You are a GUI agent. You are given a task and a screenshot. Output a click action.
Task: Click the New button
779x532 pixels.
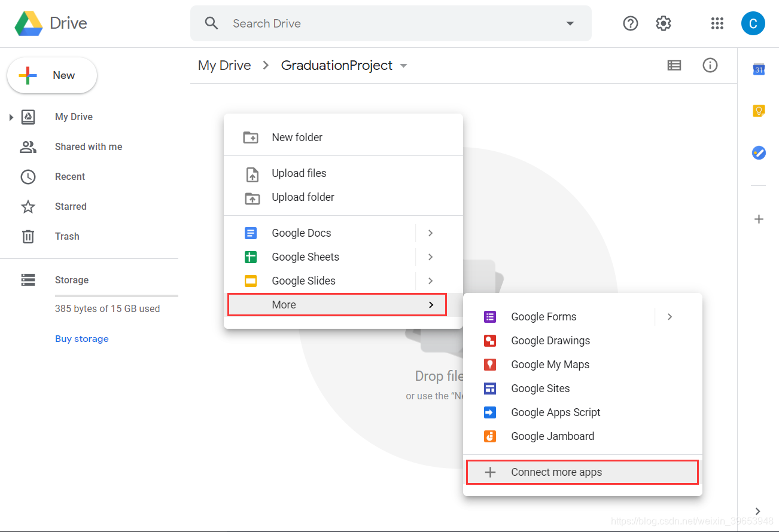coord(52,75)
